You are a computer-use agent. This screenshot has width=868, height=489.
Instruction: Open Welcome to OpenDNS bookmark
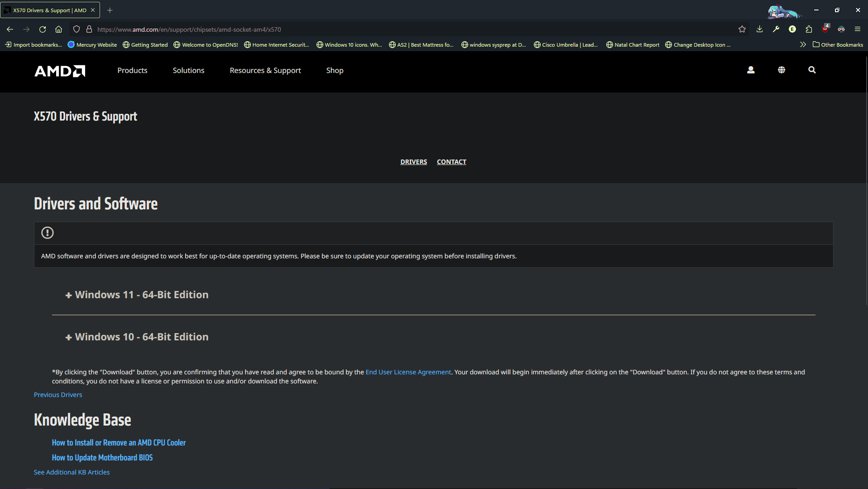click(206, 44)
